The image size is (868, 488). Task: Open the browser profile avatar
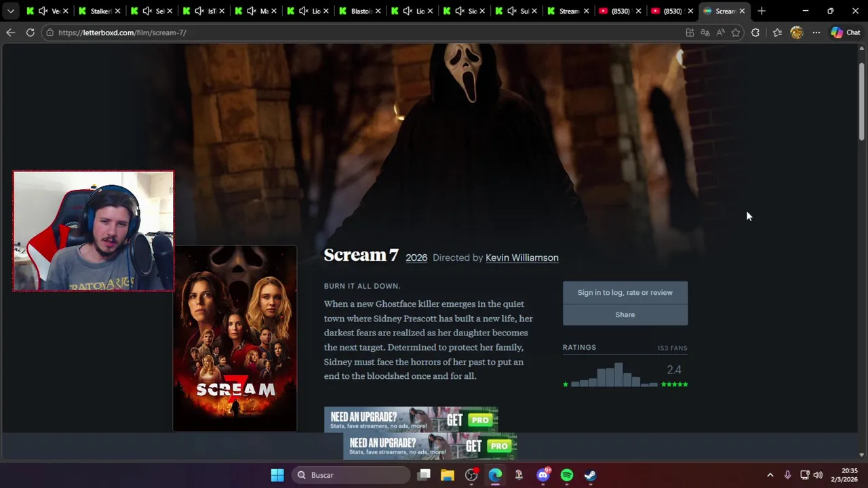(797, 33)
